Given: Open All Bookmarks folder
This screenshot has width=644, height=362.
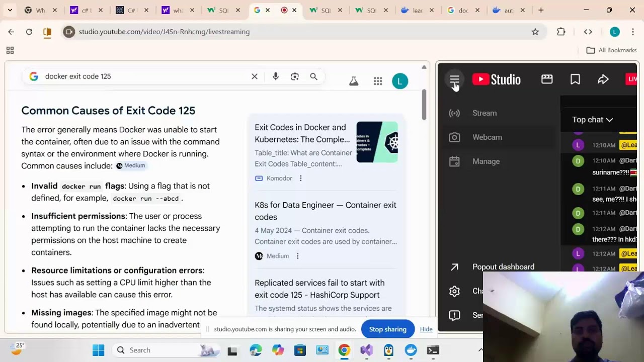Looking at the screenshot, I should click(612, 50).
